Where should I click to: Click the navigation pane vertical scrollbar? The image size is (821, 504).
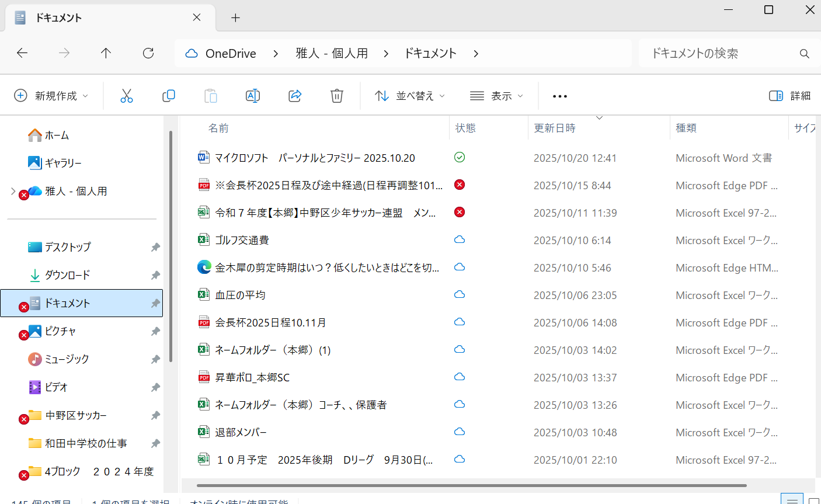coord(171,246)
